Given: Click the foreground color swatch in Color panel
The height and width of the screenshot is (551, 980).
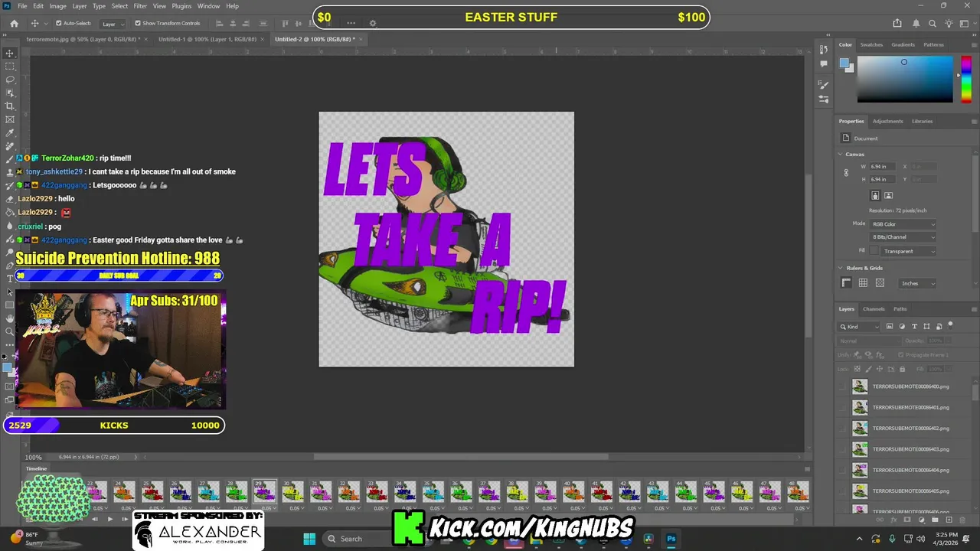Looking at the screenshot, I should pyautogui.click(x=844, y=62).
